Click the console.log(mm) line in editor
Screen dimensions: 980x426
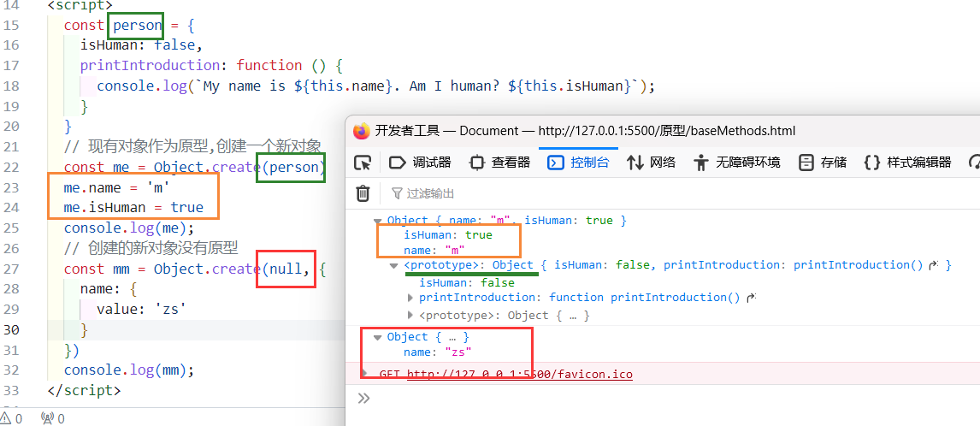click(129, 370)
